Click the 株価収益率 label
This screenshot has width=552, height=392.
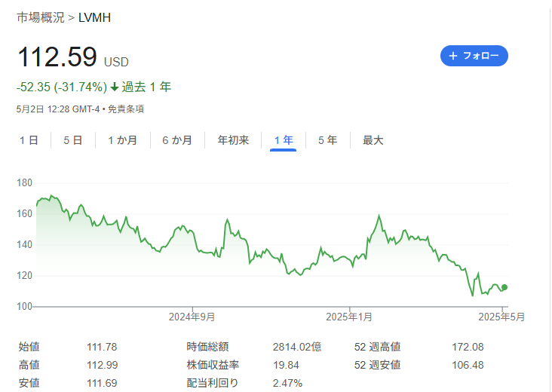(x=213, y=365)
